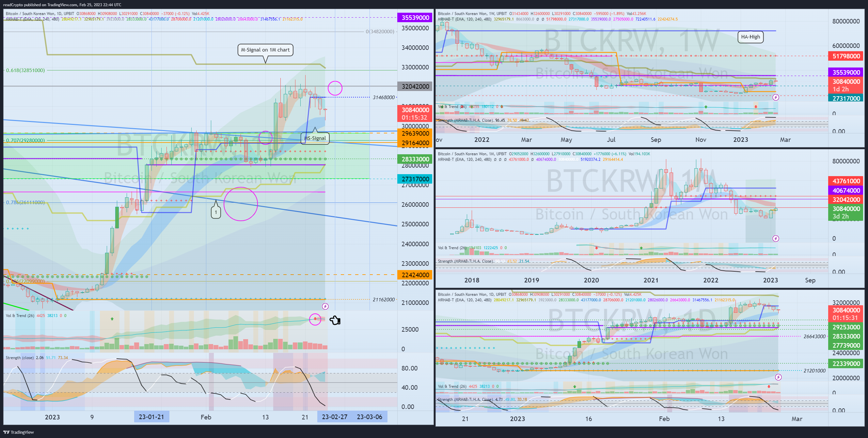This screenshot has height=438, width=868.
Task: Click the main chart 'Vol & Trend (26)' legend
Action: [20, 315]
